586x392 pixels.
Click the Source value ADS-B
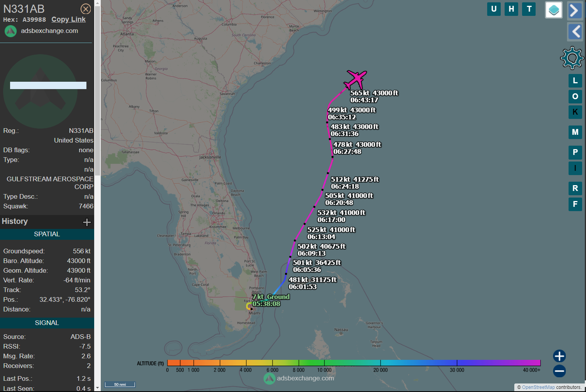[80, 337]
